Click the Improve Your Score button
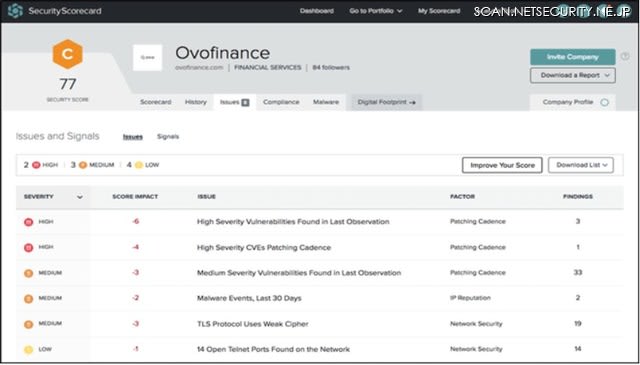This screenshot has width=640, height=365. pyautogui.click(x=502, y=165)
